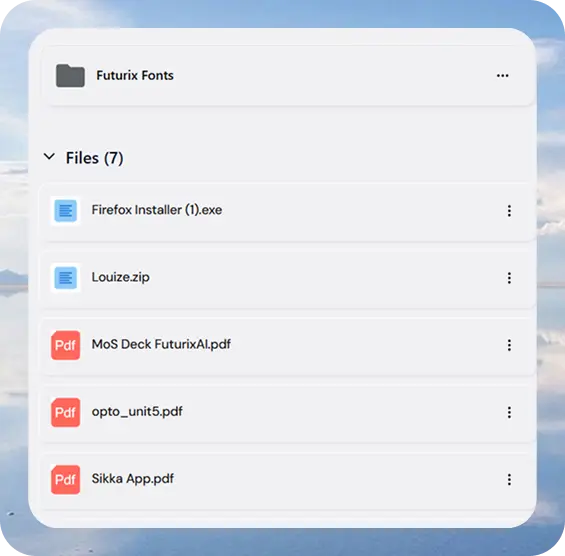Select the Futurix Fonts folder name
The width and height of the screenshot is (565, 556).
tap(135, 75)
